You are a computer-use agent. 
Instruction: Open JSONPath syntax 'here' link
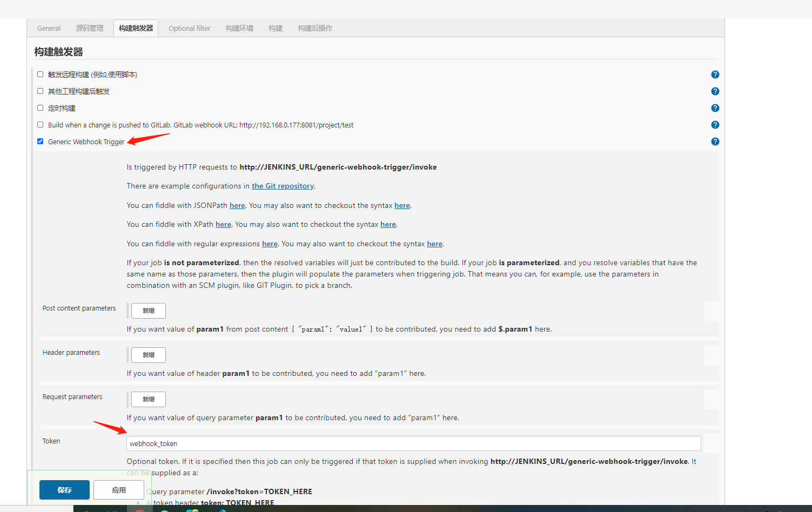pyautogui.click(x=402, y=205)
